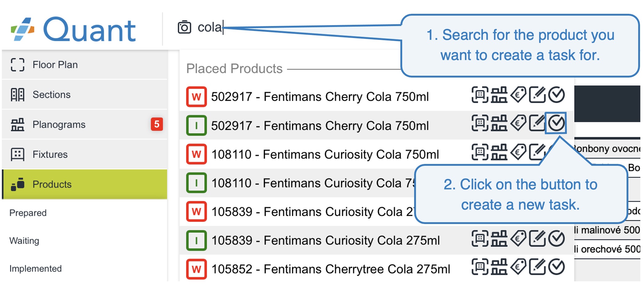Open the Floor Plan menu item
The height and width of the screenshot is (285, 644).
[x=55, y=65]
